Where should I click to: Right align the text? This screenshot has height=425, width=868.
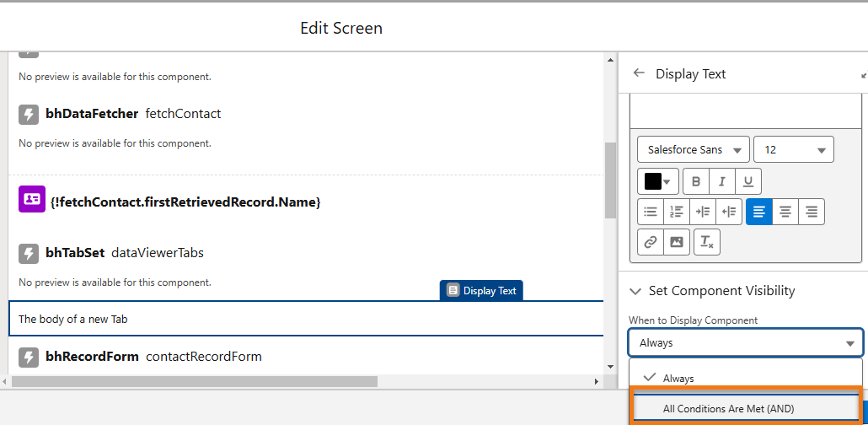coord(812,212)
